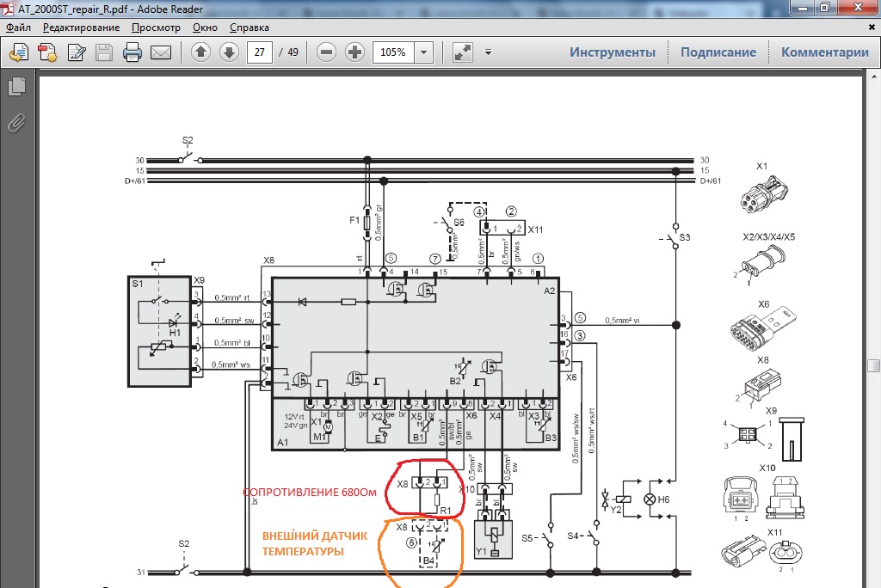Open the Комментарии pane
Screen dimensions: 881x588
(825, 52)
